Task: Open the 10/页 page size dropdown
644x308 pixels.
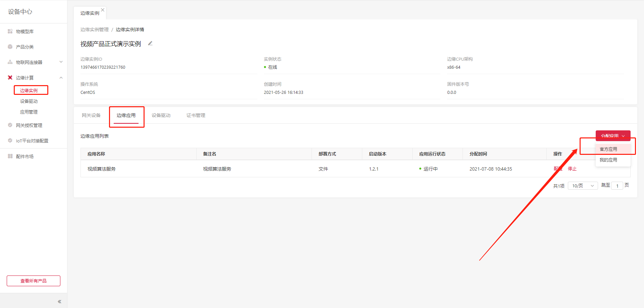Action: (583, 186)
